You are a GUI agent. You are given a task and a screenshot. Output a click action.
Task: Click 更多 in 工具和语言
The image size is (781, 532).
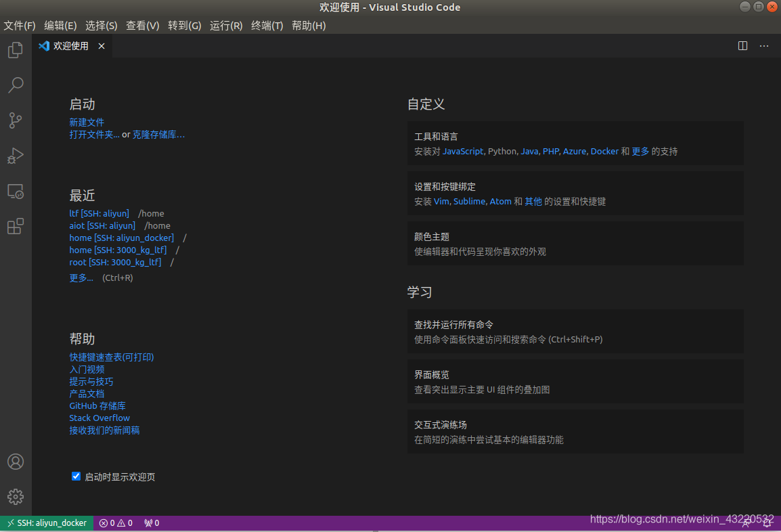tap(640, 151)
